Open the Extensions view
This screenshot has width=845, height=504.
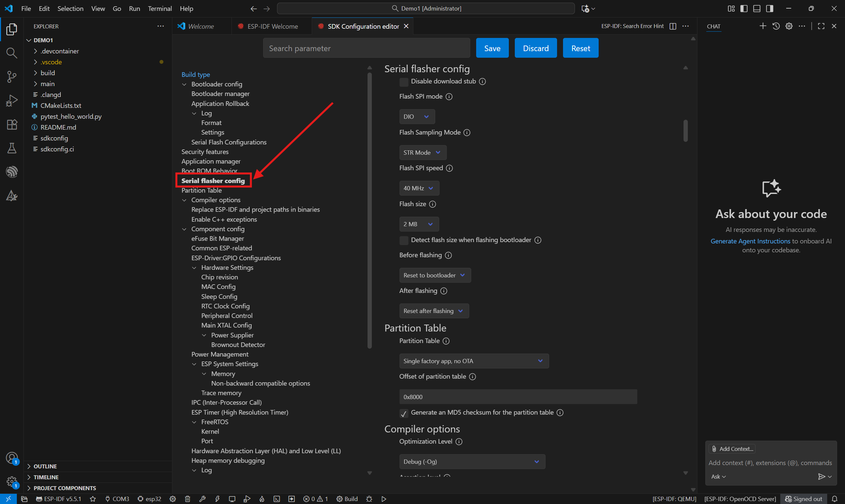click(x=12, y=124)
